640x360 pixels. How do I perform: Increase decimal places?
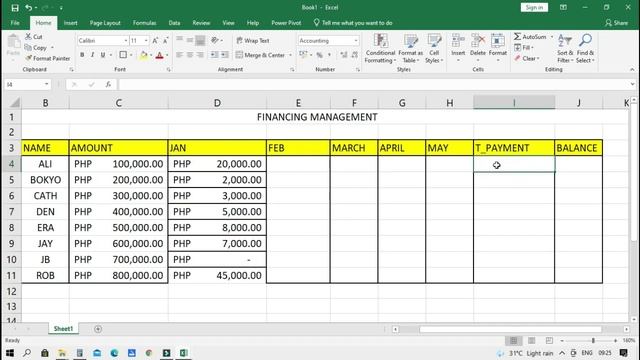coord(344,55)
